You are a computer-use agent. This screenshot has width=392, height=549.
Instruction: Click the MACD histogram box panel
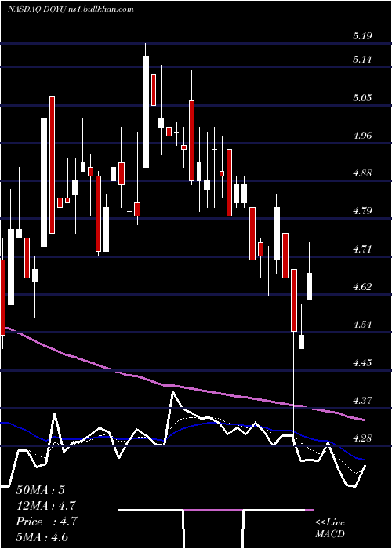(216, 510)
